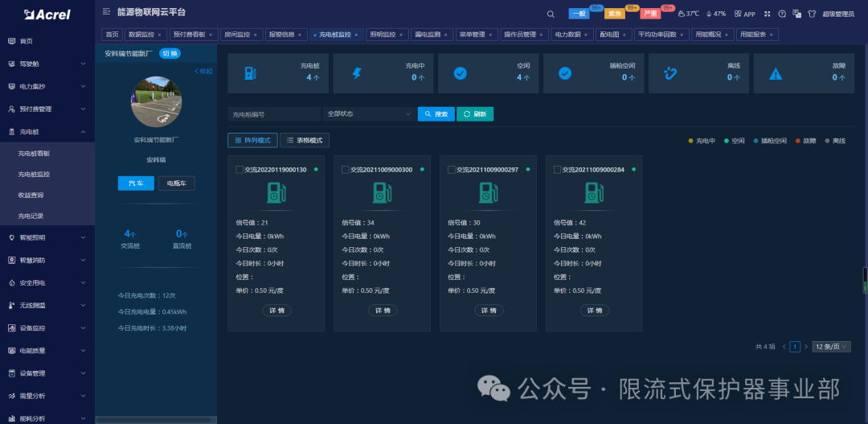Check the box for charger 交流20220119000130
The height and width of the screenshot is (424, 868).
point(240,170)
